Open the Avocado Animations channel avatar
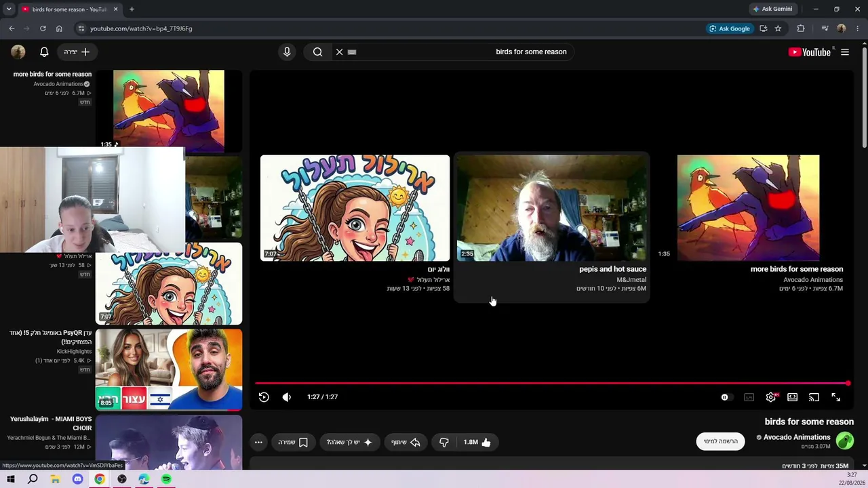The image size is (868, 488). [x=845, y=441]
